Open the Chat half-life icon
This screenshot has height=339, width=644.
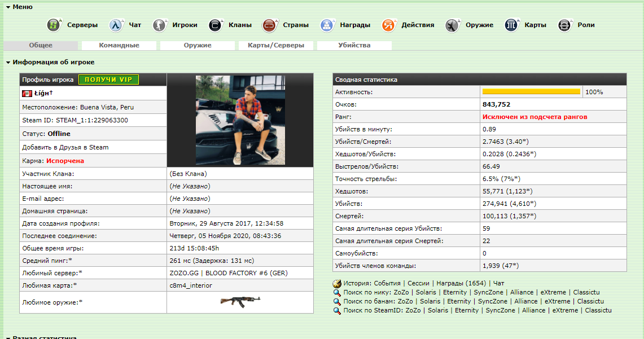(116, 25)
